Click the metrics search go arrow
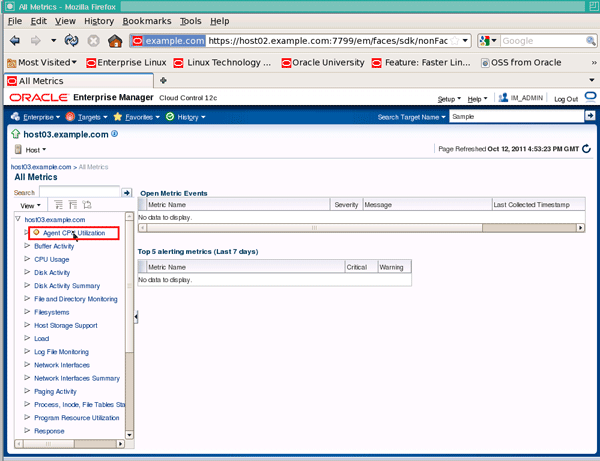The height and width of the screenshot is (461, 600). [127, 192]
